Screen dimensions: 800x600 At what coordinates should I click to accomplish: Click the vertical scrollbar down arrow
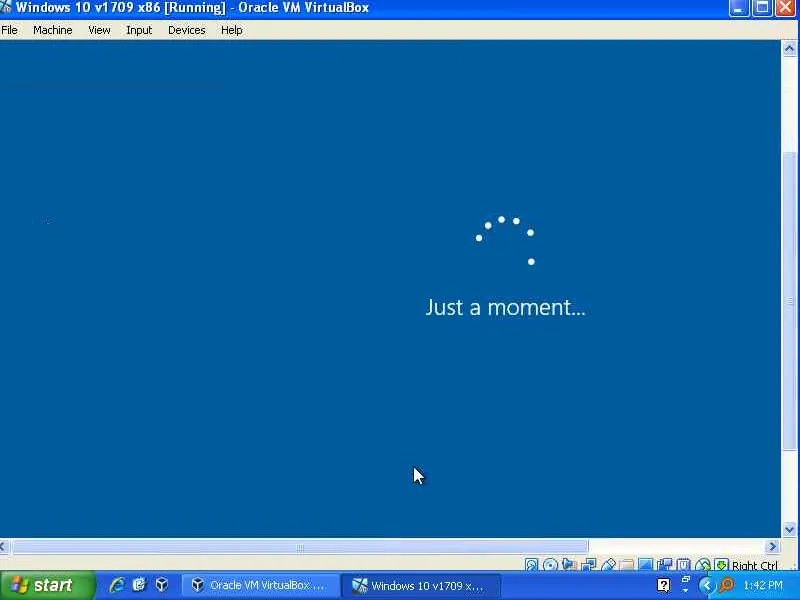coord(789,530)
